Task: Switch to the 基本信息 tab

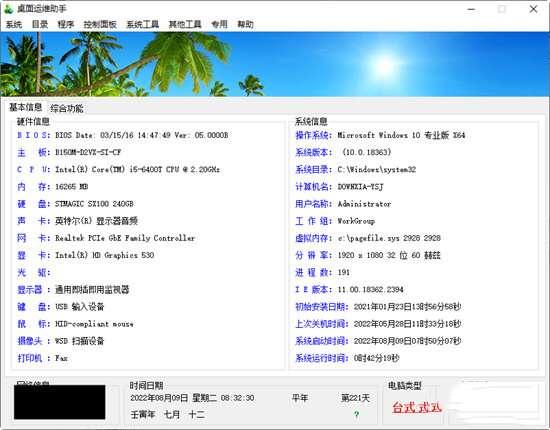Action: [25, 107]
